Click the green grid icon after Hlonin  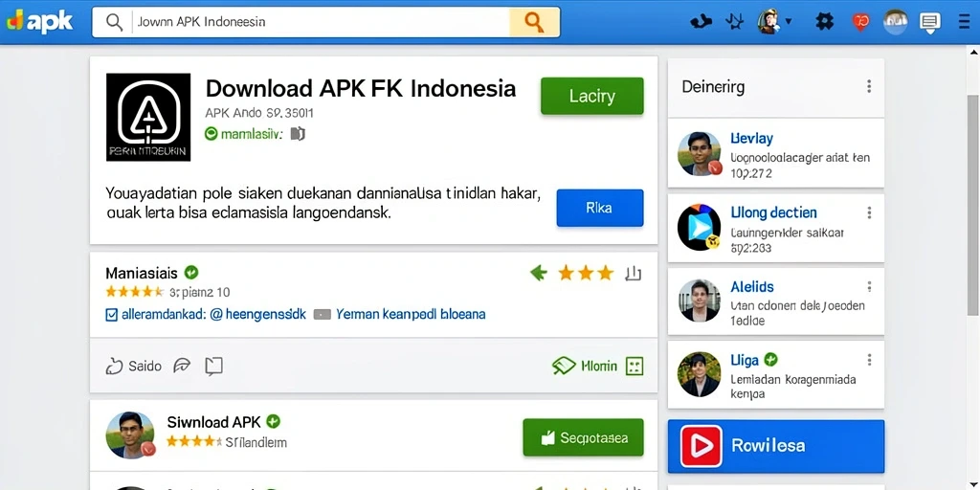coord(635,367)
